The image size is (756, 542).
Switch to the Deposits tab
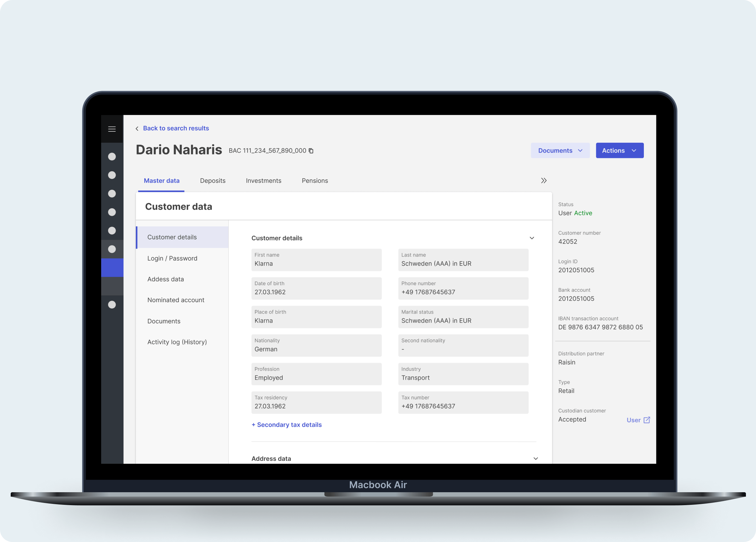click(213, 181)
